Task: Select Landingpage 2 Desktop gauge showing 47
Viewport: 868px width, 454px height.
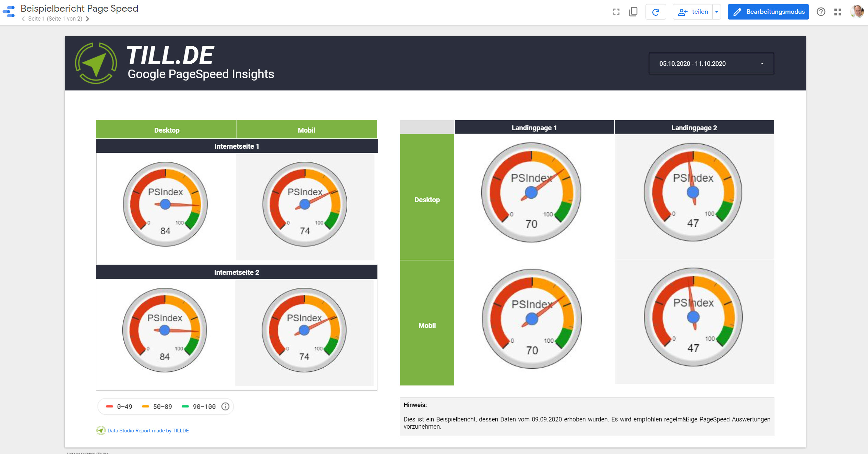Action: tap(693, 192)
